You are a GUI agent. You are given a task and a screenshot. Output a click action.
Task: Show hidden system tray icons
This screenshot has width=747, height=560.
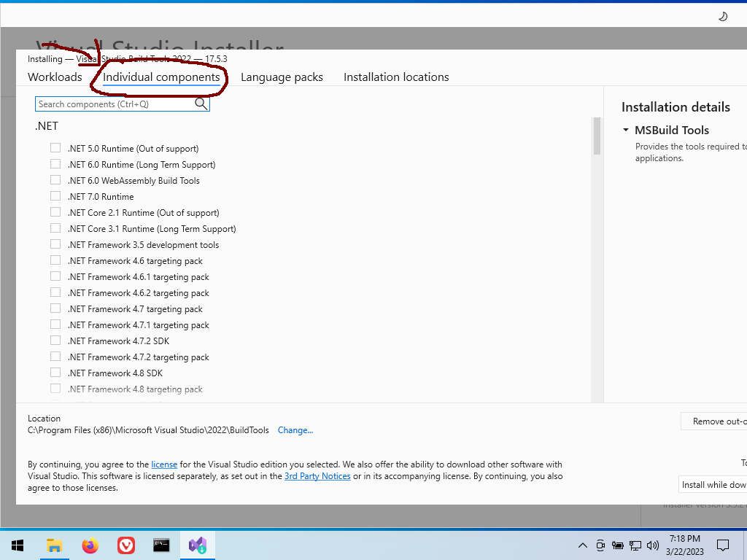click(x=583, y=545)
